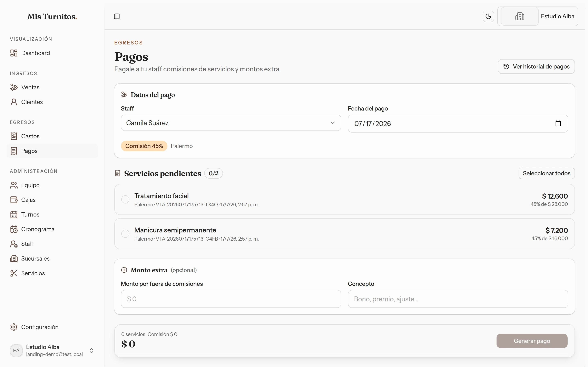Viewport: 588px width, 367px height.
Task: Click the building icon beside Estudio Alba
Action: pyautogui.click(x=519, y=16)
